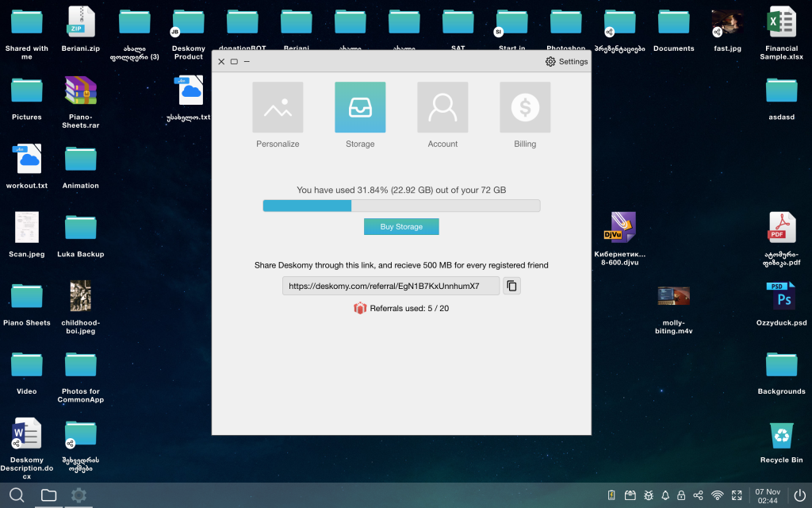The height and width of the screenshot is (508, 812).
Task: Open Wi-Fi network tray icon
Action: (717, 495)
